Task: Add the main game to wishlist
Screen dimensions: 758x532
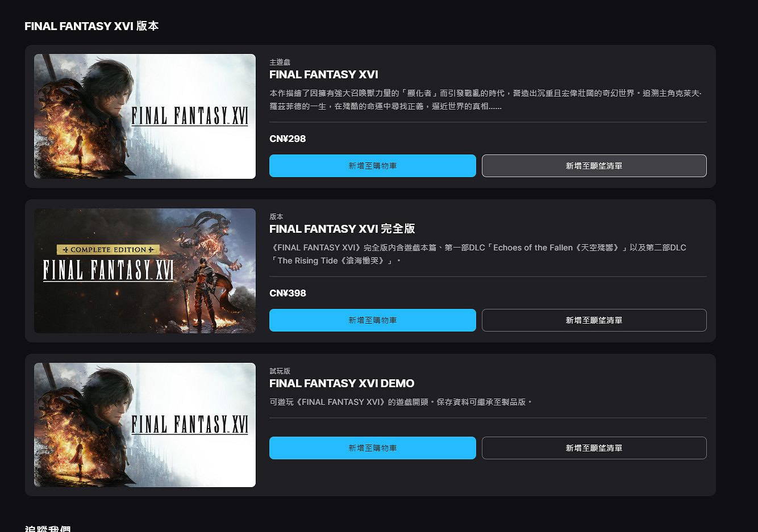Action: pos(594,165)
